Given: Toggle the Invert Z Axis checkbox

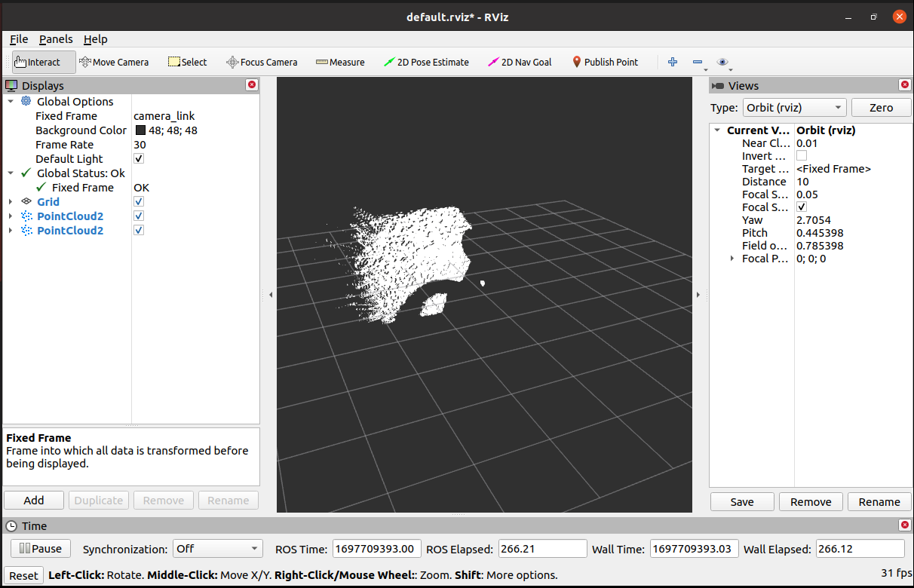Looking at the screenshot, I should pos(802,155).
